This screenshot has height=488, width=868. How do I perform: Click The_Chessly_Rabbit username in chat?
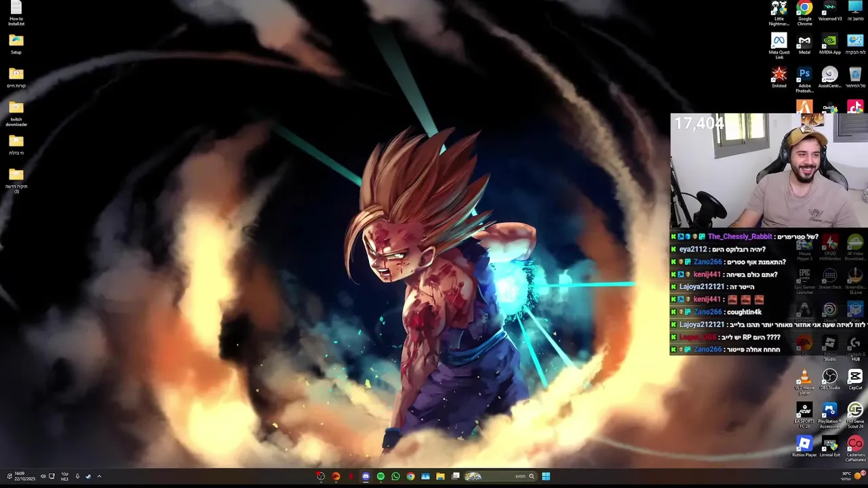[x=740, y=237]
